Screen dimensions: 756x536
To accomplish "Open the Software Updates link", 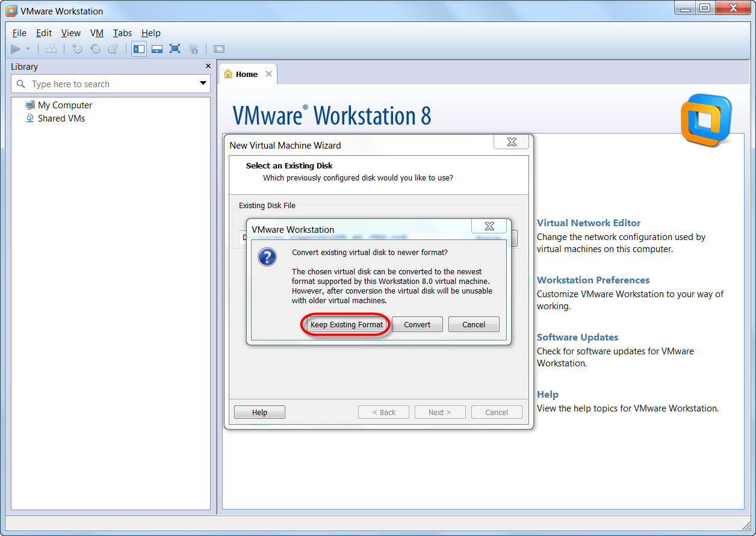I will click(578, 337).
